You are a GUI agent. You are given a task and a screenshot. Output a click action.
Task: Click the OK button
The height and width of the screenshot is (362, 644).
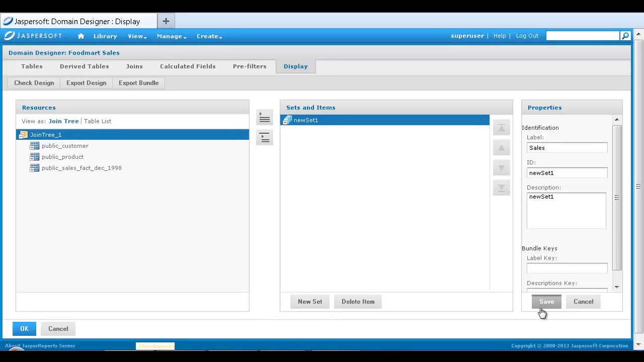[x=24, y=329]
